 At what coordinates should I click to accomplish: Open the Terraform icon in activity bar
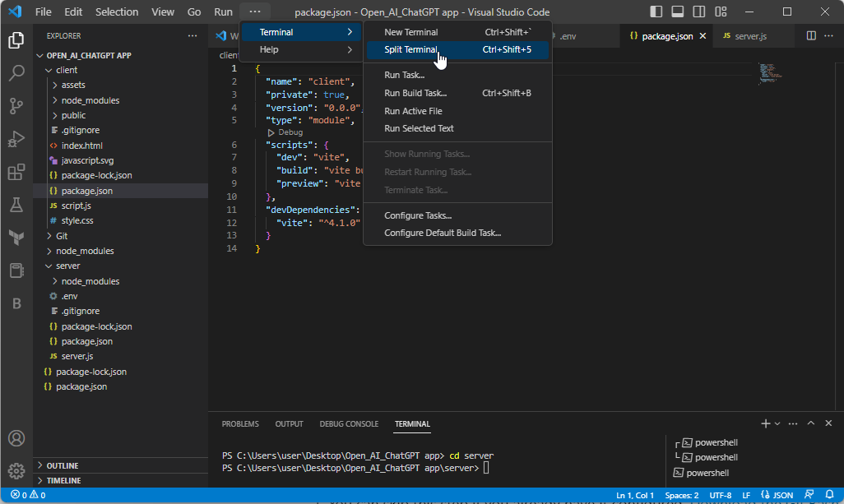tap(16, 238)
